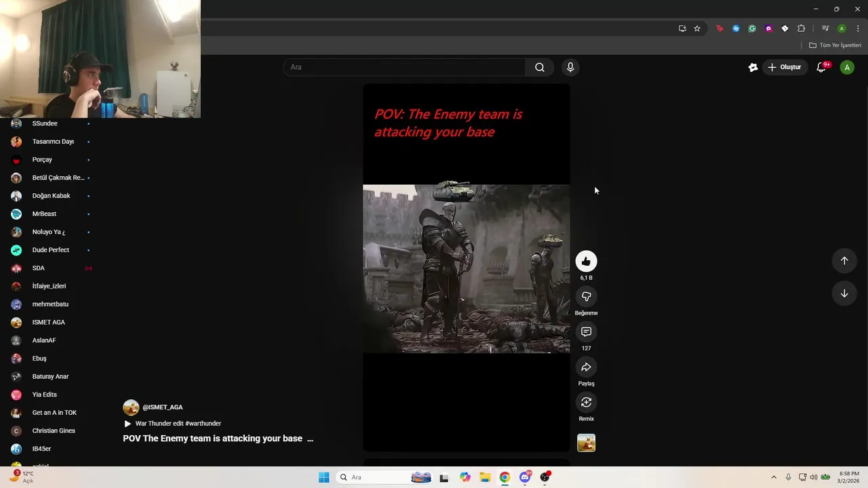Screen dimensions: 868x488
Task: Click the YouTube search magnifier button
Action: [540, 67]
